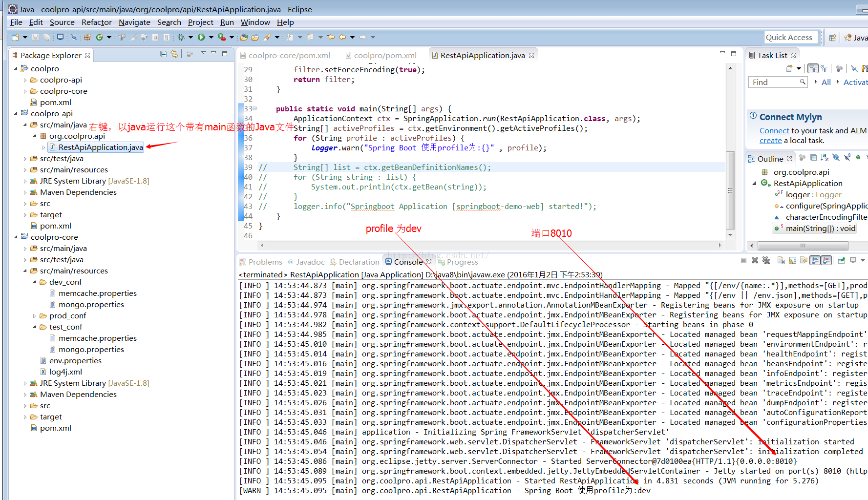Expand the prod_conf folder
The image size is (868, 500).
pos(34,316)
